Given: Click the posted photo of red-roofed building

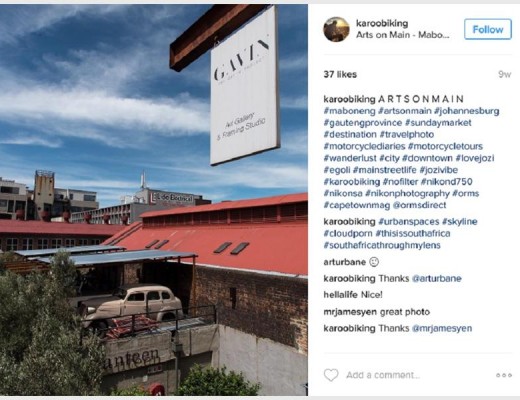Looking at the screenshot, I should click(x=154, y=200).
